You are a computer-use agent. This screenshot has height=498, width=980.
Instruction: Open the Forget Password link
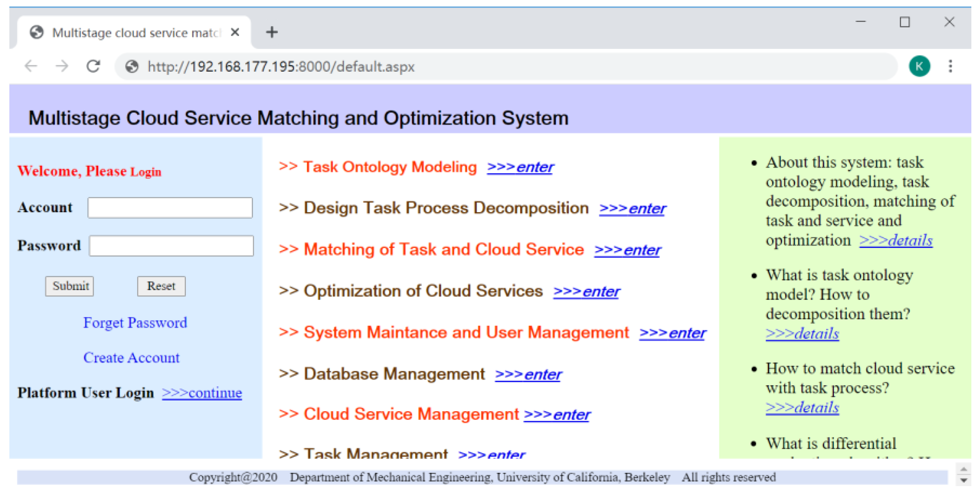coord(135,323)
